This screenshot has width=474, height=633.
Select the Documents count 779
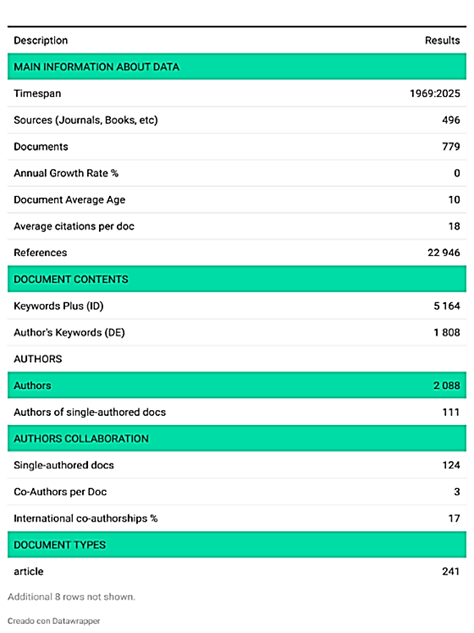tap(451, 147)
